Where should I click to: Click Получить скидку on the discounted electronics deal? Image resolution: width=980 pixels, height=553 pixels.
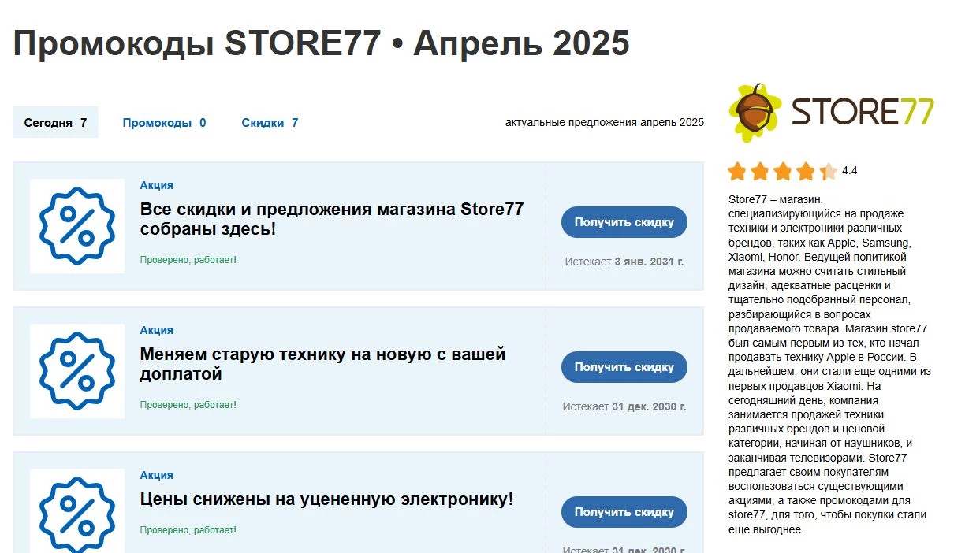[x=624, y=511]
